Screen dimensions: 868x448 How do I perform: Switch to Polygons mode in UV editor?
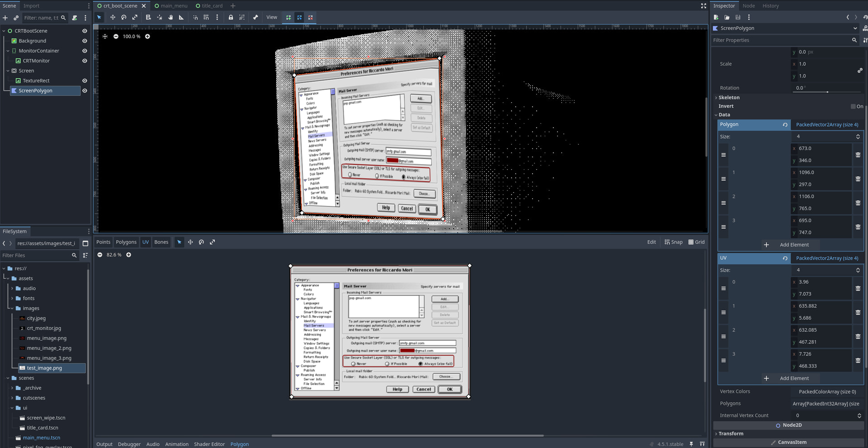coord(126,242)
